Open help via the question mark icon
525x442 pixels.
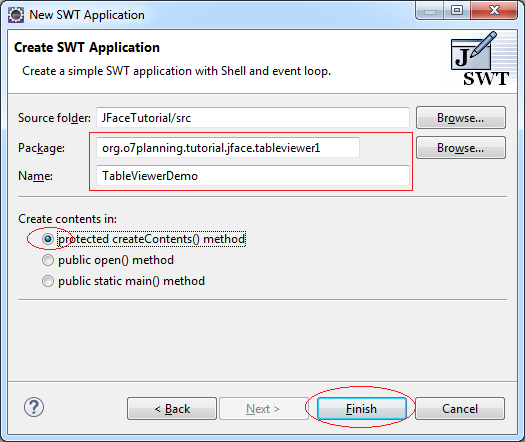coord(34,407)
